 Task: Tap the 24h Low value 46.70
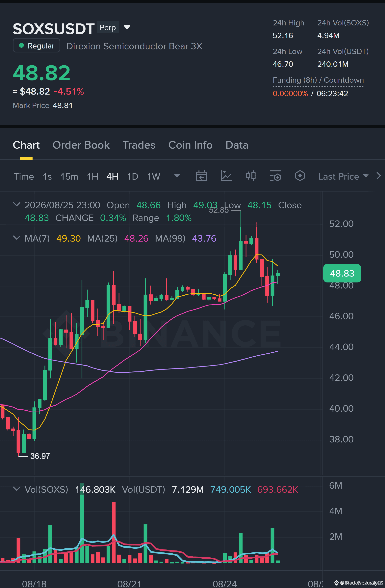pos(283,64)
